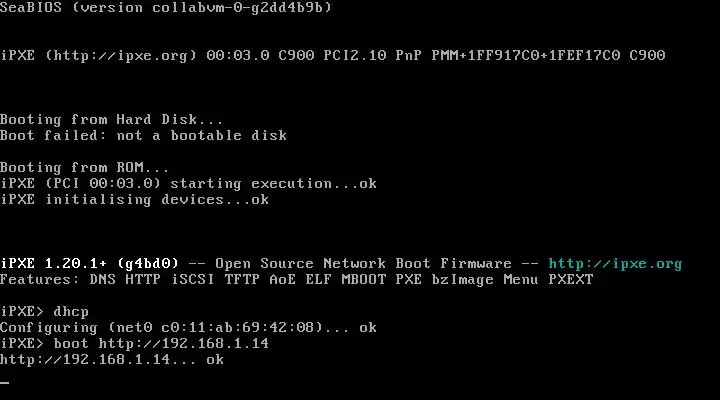Click the SeaBIOS version text at the top
The image size is (720, 400).
click(x=166, y=7)
